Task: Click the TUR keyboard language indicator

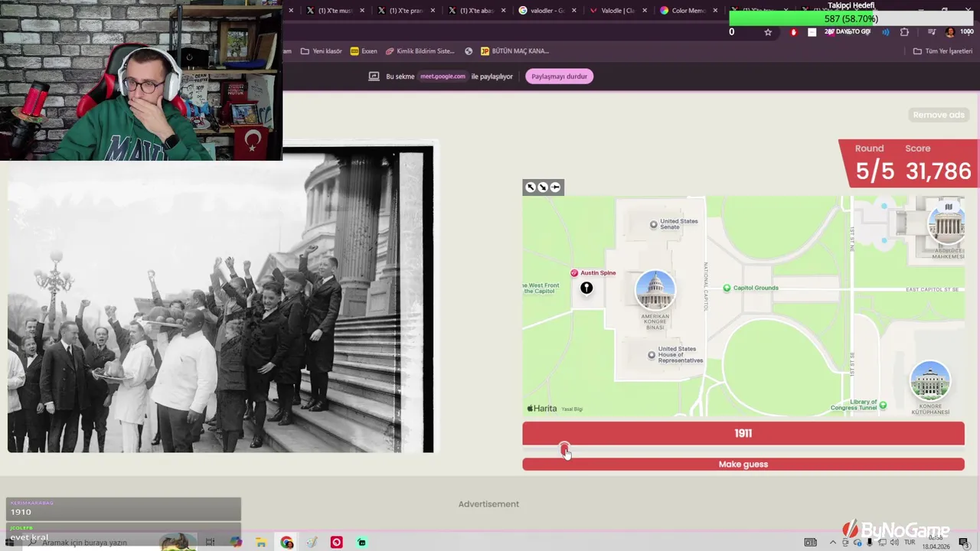Action: (x=908, y=543)
